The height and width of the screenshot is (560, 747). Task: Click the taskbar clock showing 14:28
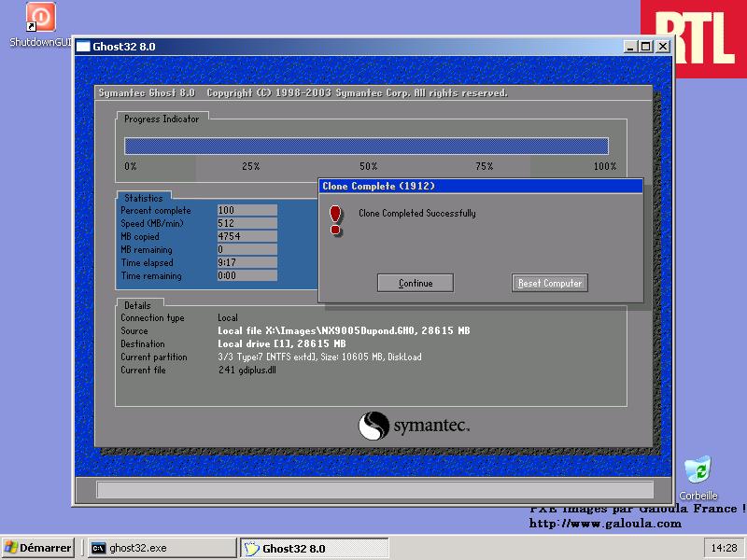[724, 548]
